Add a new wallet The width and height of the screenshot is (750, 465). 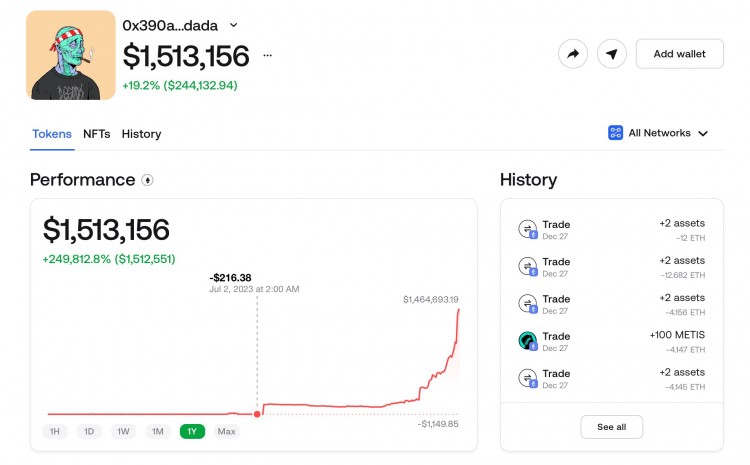click(680, 54)
